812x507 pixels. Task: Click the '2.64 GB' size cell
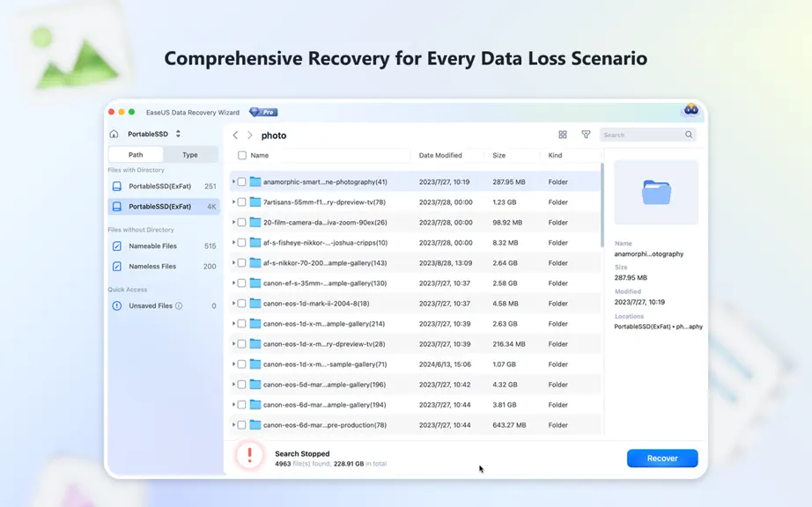(505, 263)
